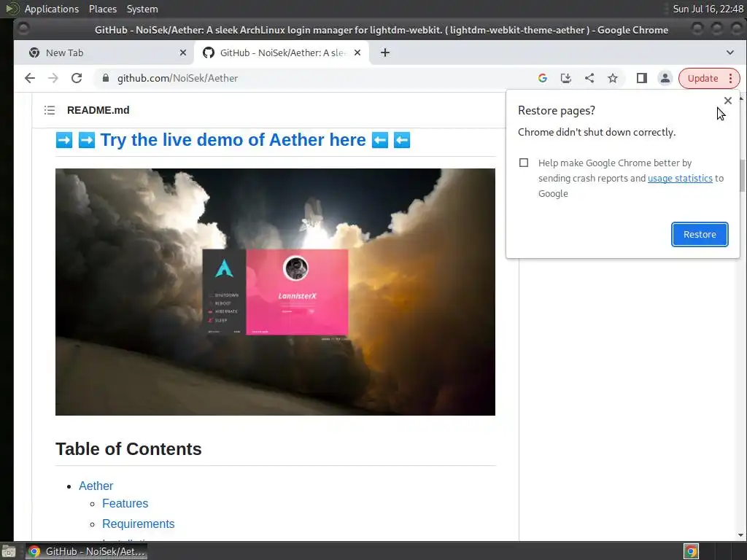
Task: Open the Features contents link
Action: point(125,503)
